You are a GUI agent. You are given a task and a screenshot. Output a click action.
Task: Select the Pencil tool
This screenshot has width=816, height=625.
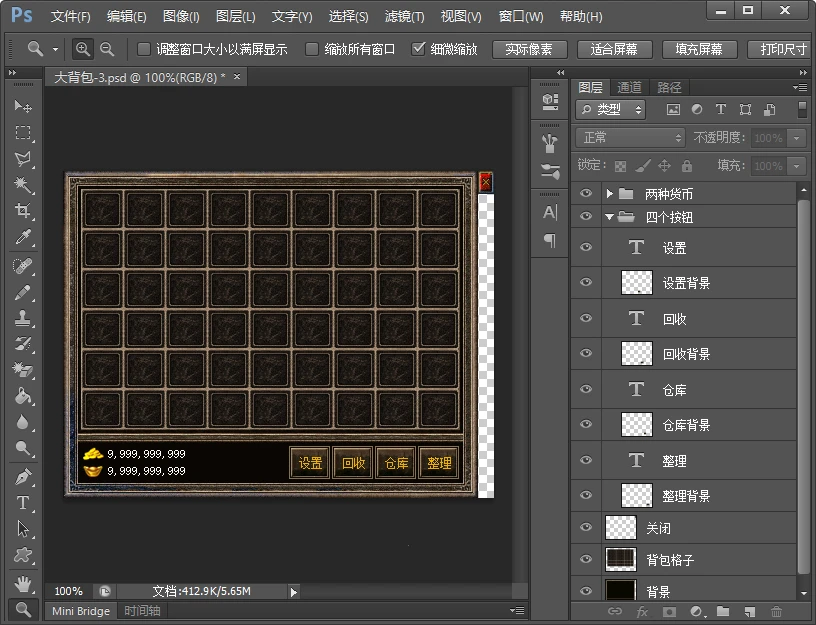[x=23, y=292]
